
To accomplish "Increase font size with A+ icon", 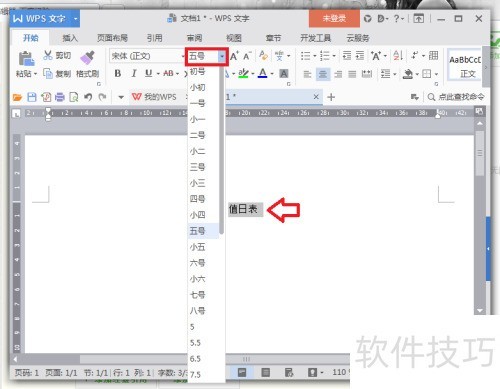I will click(x=234, y=56).
